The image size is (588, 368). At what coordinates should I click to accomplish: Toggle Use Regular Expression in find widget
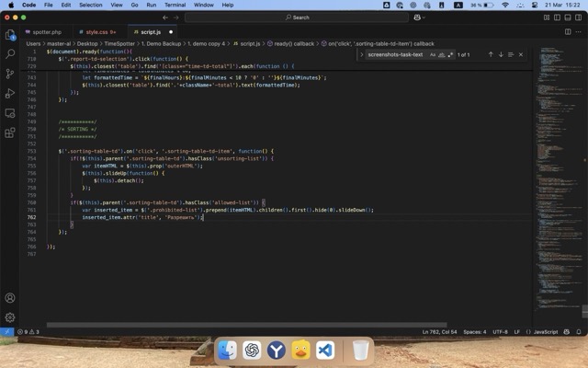click(x=451, y=55)
